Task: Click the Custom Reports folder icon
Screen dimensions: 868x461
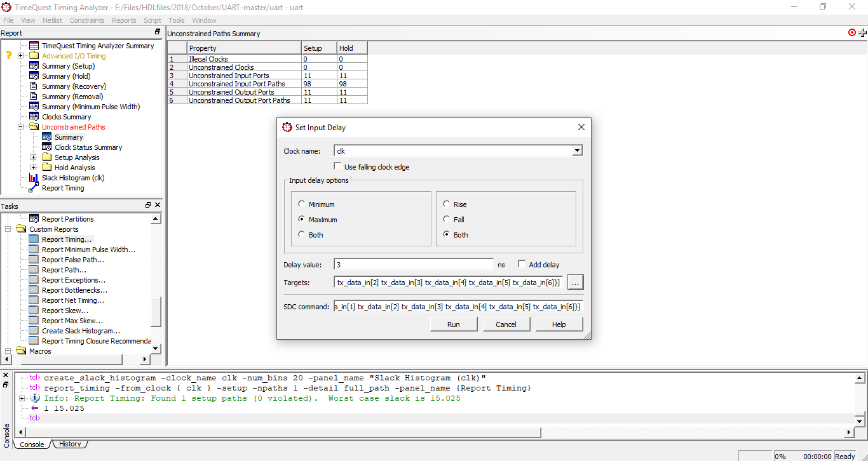Action: tap(21, 229)
